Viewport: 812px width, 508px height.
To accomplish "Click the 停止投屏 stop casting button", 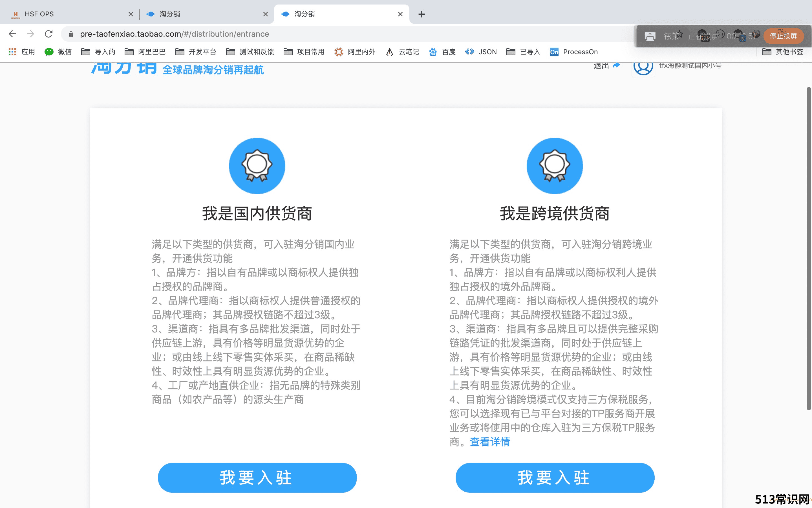I will pos(783,36).
